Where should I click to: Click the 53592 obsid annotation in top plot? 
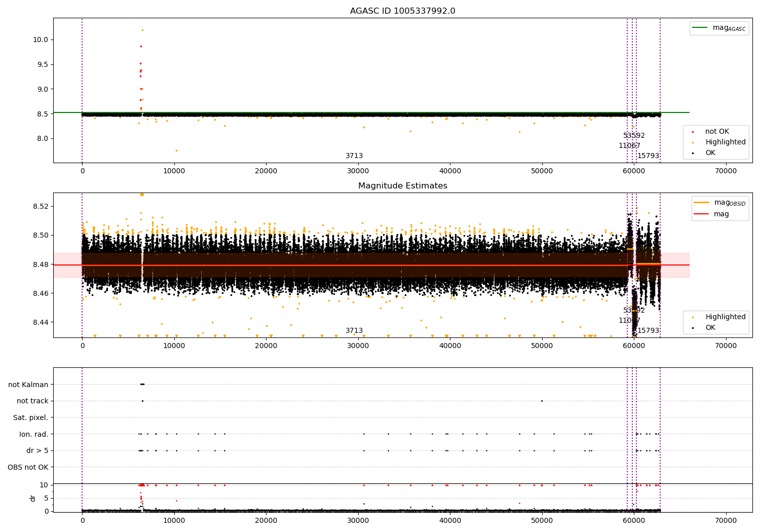coord(634,136)
